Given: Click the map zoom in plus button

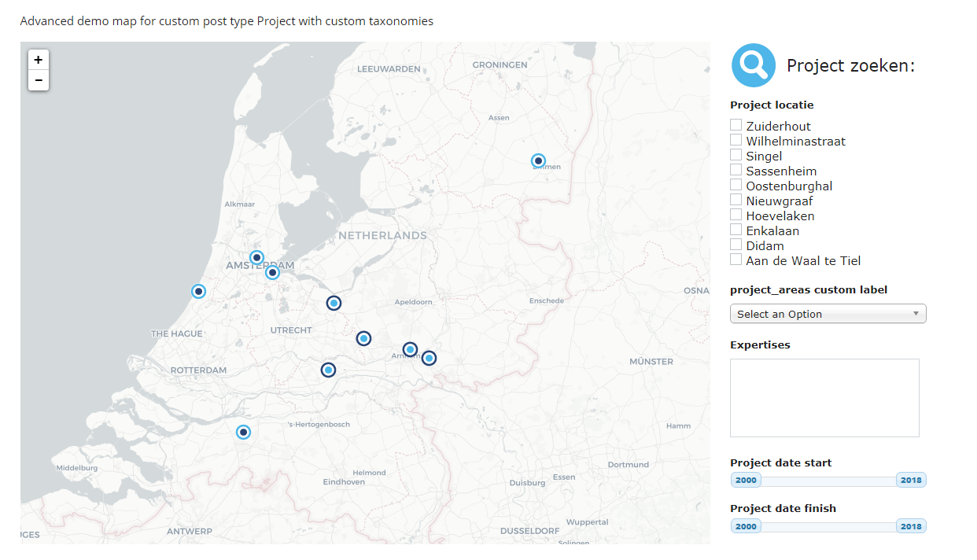Looking at the screenshot, I should (x=39, y=60).
